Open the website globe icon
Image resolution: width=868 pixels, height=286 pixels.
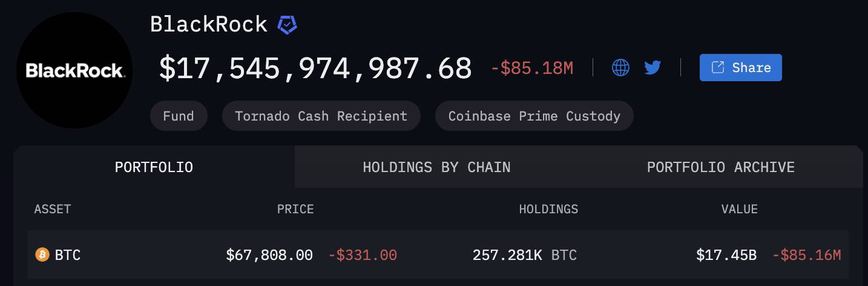click(x=620, y=67)
